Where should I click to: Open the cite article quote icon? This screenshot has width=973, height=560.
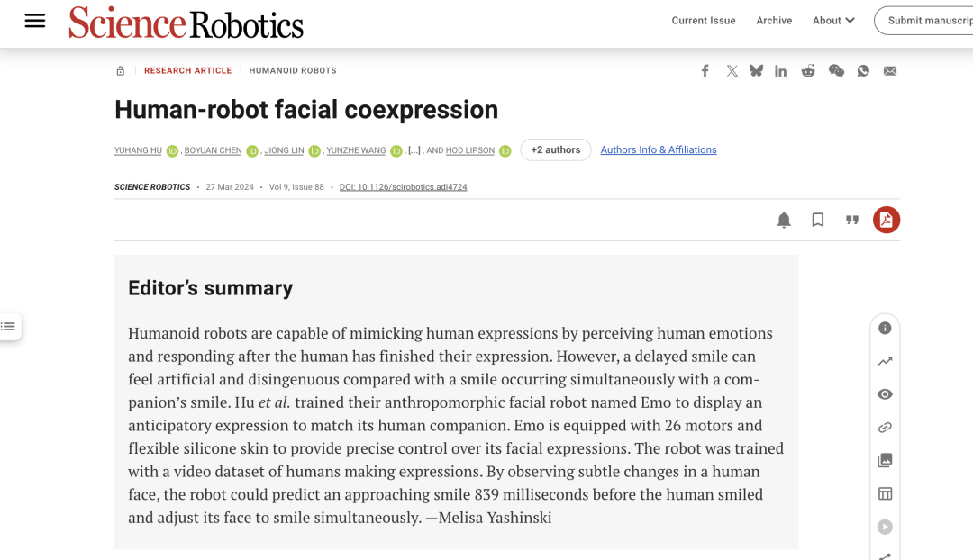pos(852,220)
